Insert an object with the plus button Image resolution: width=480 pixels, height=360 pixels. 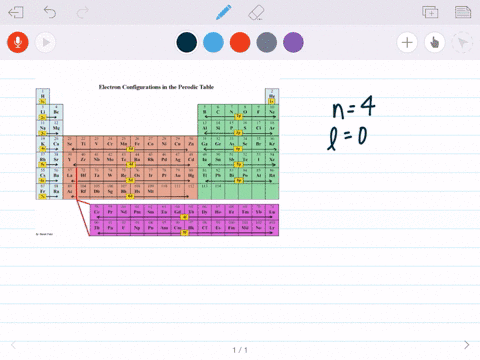click(x=407, y=42)
